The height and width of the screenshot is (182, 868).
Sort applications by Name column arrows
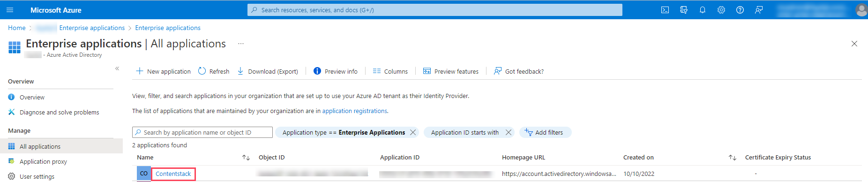pyautogui.click(x=246, y=158)
